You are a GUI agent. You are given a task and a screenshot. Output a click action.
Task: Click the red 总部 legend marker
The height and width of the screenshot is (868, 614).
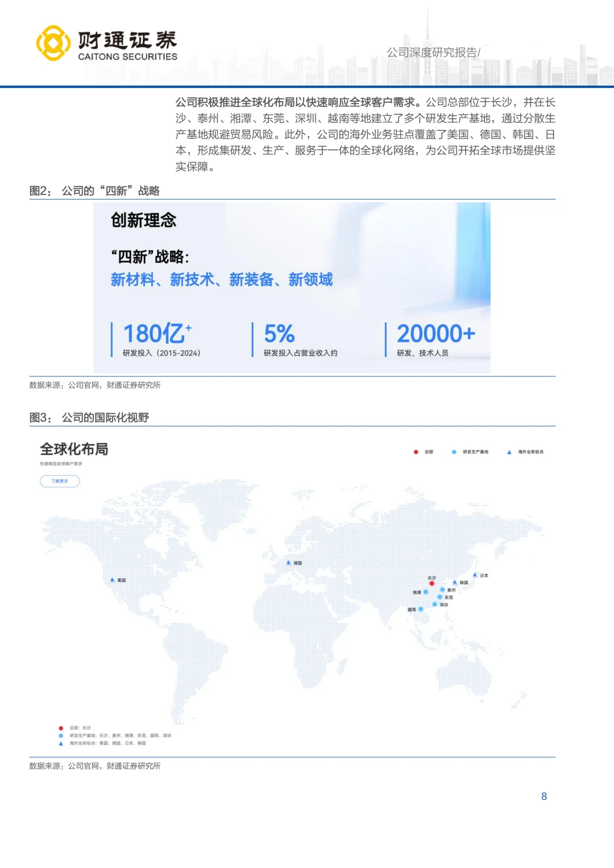point(416,452)
